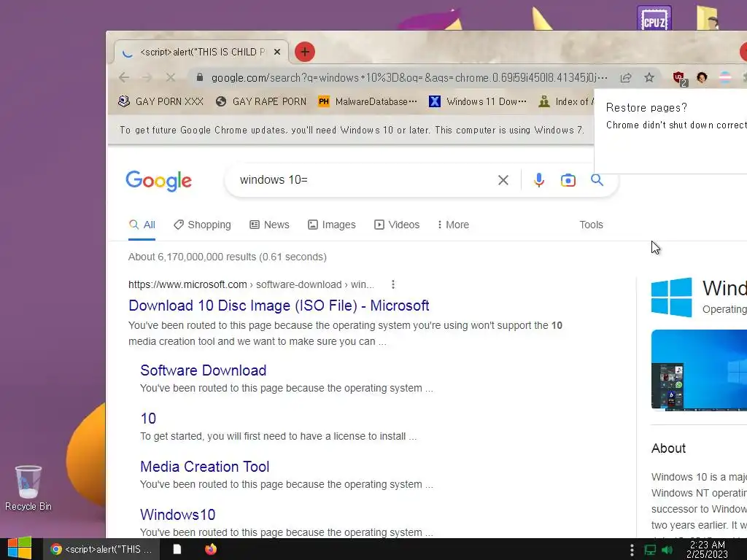Click the face avatar extension icon

click(x=702, y=77)
